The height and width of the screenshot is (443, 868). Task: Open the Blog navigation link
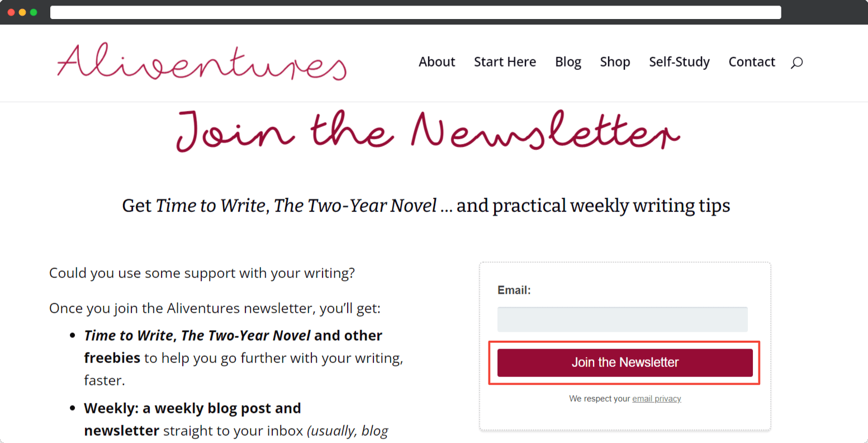coord(568,62)
